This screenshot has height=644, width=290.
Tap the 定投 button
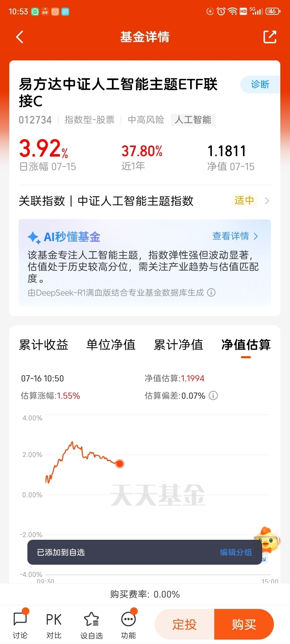coord(184,624)
